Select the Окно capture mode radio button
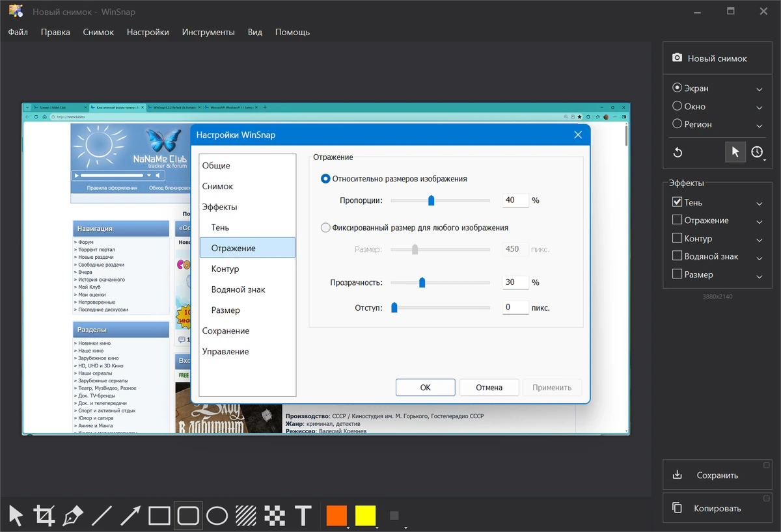This screenshot has width=781, height=532. [678, 106]
